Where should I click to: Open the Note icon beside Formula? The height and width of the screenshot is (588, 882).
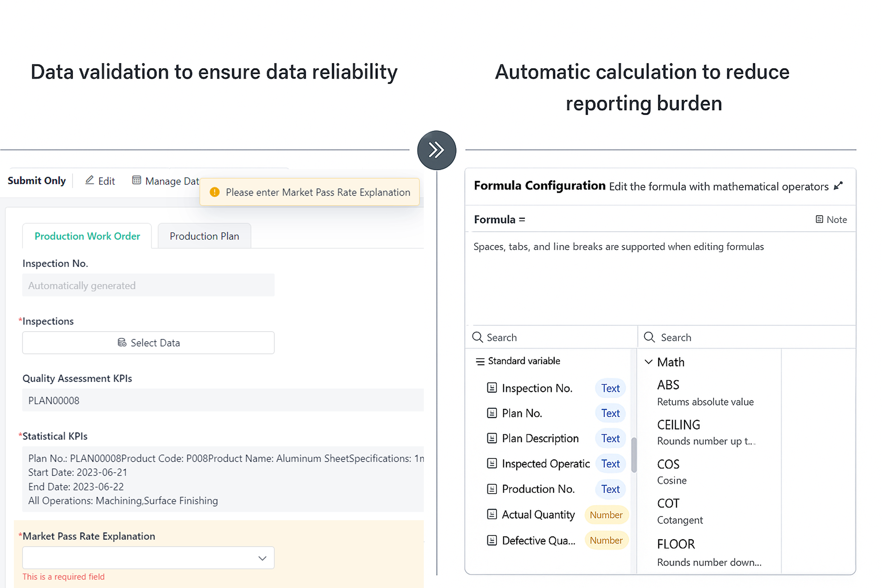pos(819,219)
